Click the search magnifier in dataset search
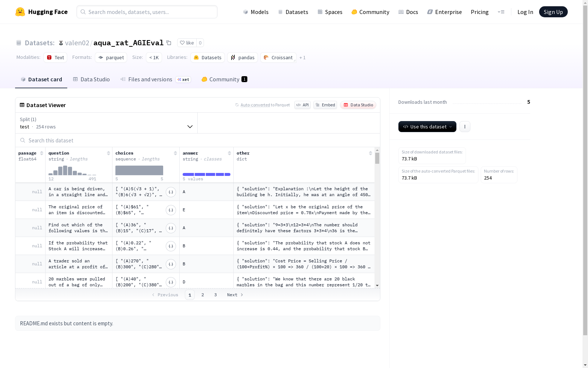The width and height of the screenshot is (588, 368). (x=23, y=141)
